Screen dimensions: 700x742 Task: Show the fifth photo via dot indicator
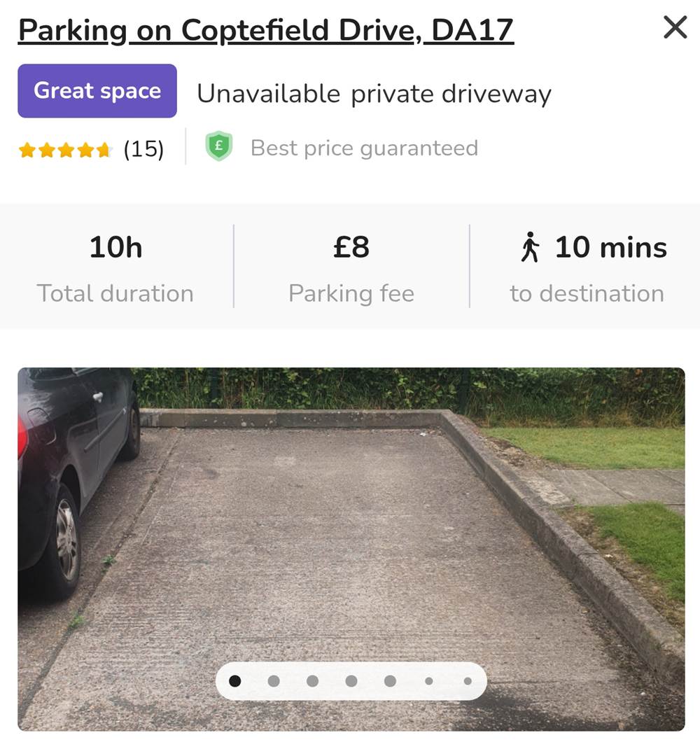point(390,681)
